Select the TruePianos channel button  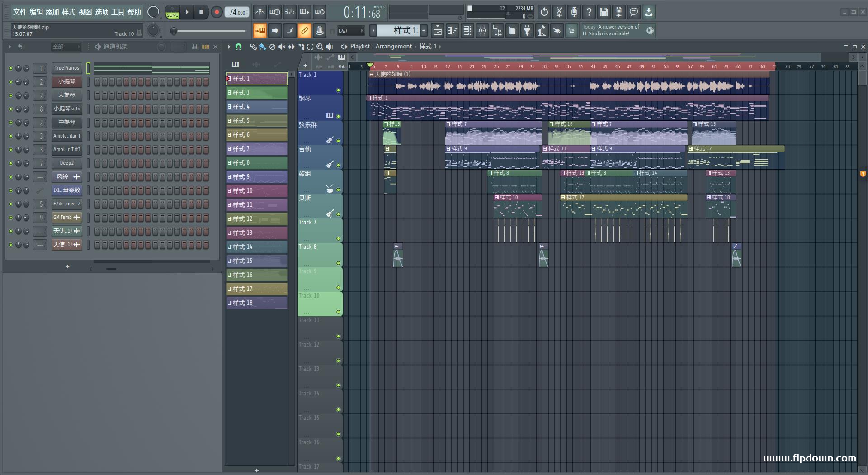(x=67, y=68)
